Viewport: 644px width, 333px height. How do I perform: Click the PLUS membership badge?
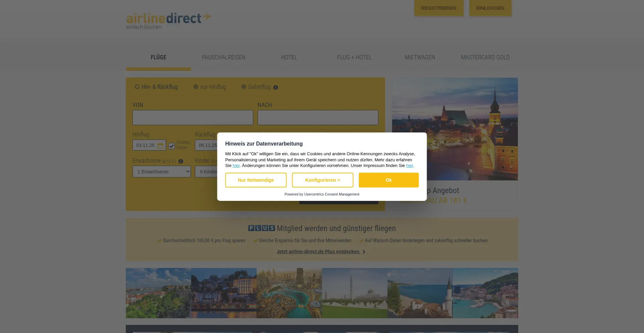[x=261, y=228]
